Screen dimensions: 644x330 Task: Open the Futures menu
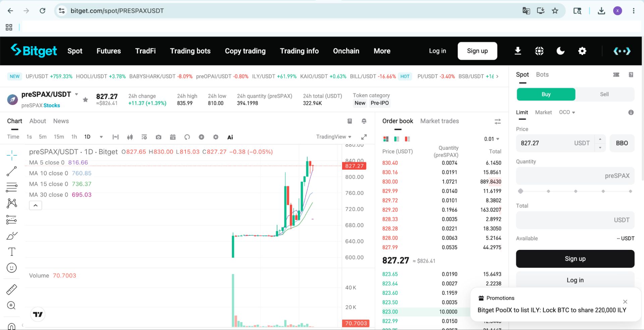coord(109,51)
